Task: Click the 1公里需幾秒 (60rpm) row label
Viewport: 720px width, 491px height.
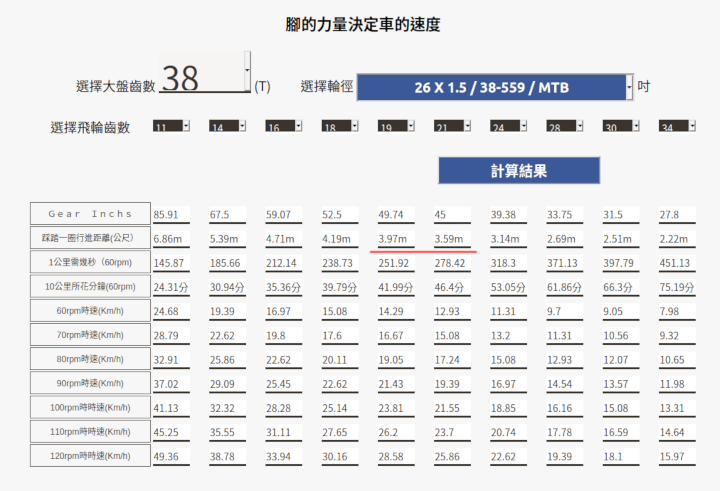Action: pos(90,262)
